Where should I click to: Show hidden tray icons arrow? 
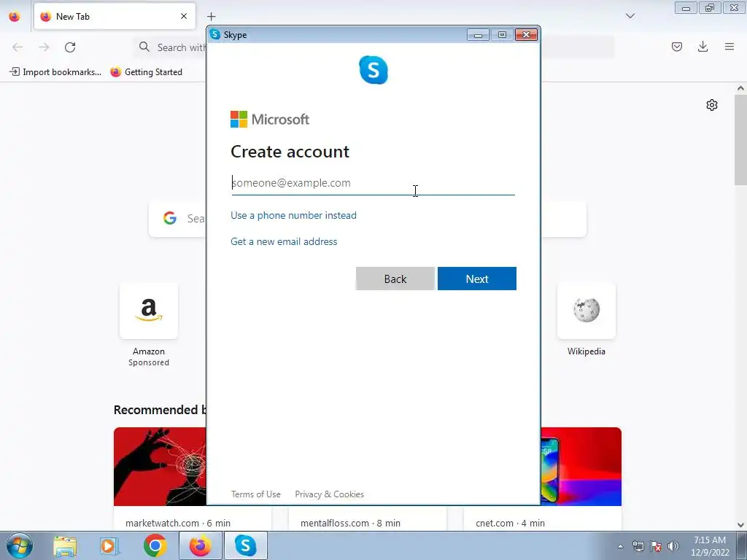tap(620, 546)
